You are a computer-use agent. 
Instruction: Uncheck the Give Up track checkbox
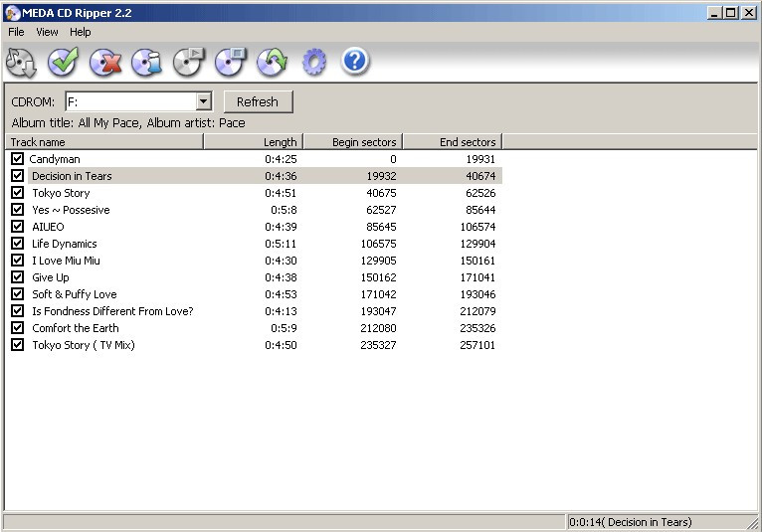[x=18, y=276]
